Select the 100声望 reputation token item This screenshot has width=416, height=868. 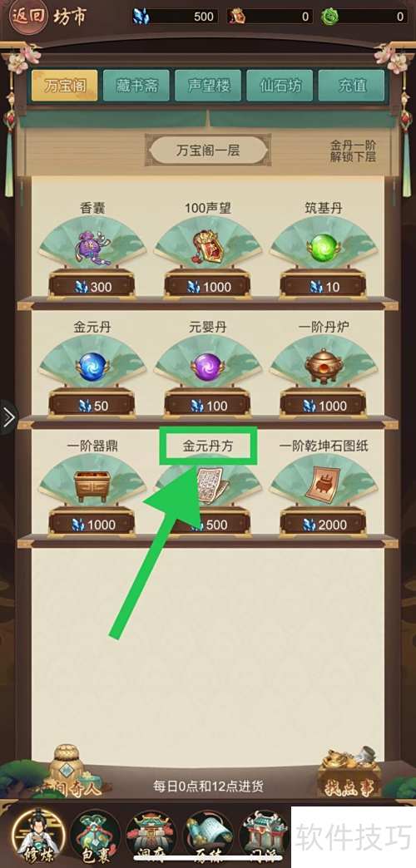[x=208, y=248]
